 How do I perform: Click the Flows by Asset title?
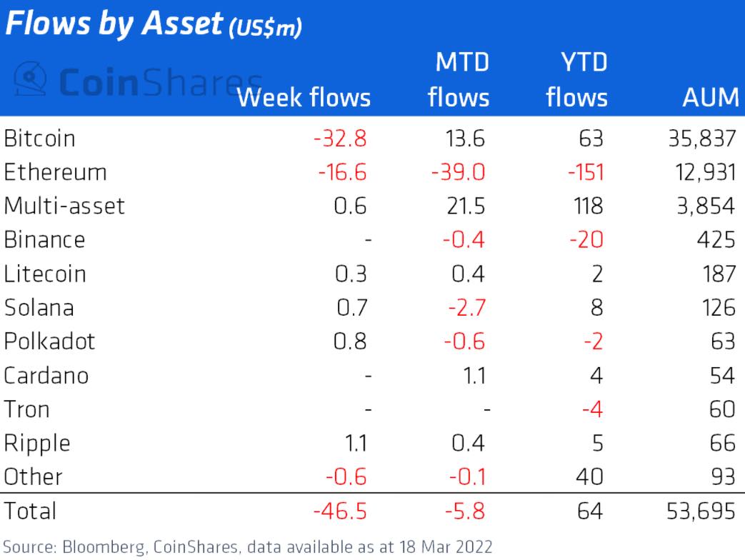coord(153,24)
